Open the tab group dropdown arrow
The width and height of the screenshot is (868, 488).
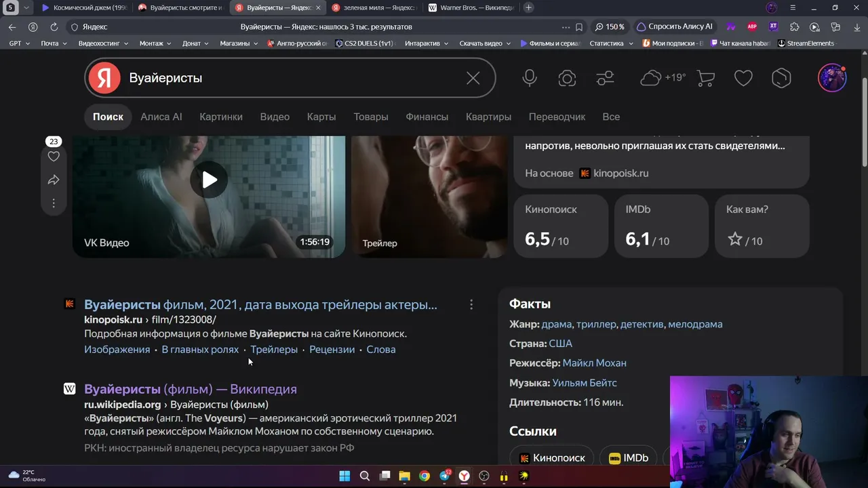[x=26, y=7]
